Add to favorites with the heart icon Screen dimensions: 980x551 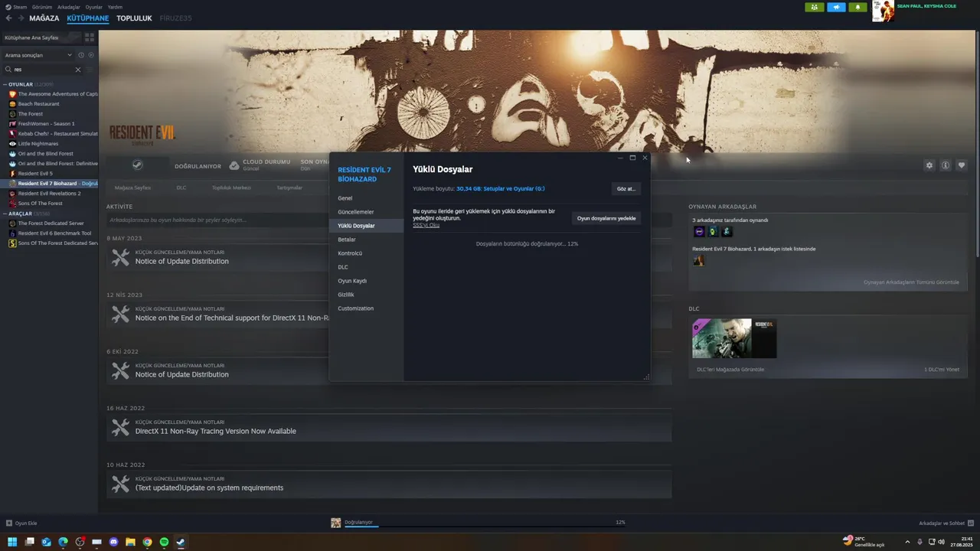click(962, 165)
